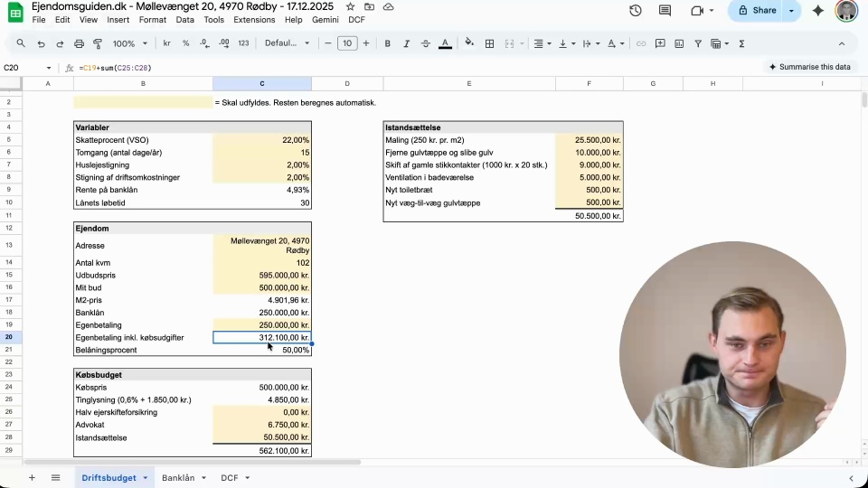
Task: Star the document title
Action: tap(350, 6)
